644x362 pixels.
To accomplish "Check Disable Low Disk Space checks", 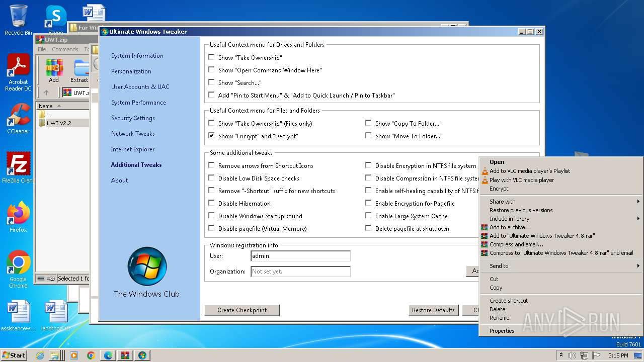I will click(x=211, y=178).
